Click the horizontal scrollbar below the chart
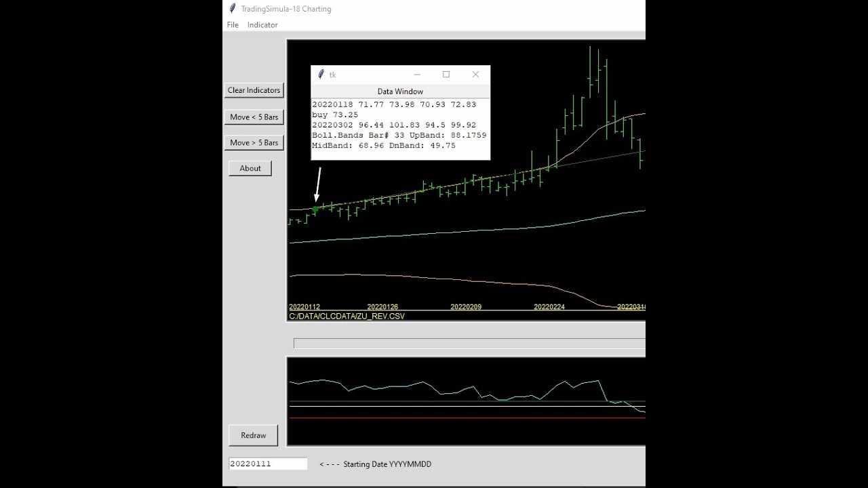Image resolution: width=868 pixels, height=488 pixels. (x=469, y=344)
